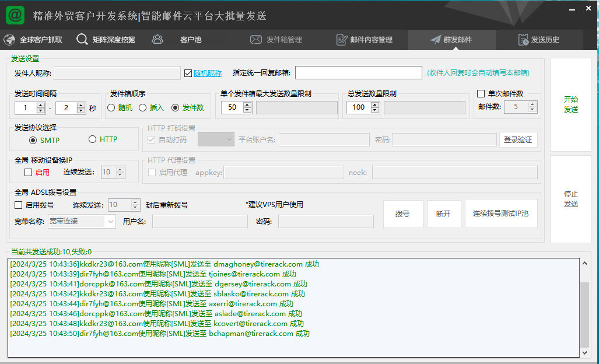The width and height of the screenshot is (599, 364).
Task: Click the 连续拨号测试IP池 button
Action: point(500,214)
